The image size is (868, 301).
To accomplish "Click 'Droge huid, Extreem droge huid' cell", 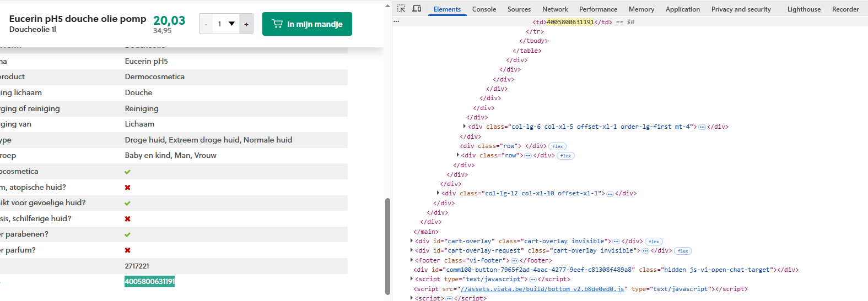I will [208, 140].
